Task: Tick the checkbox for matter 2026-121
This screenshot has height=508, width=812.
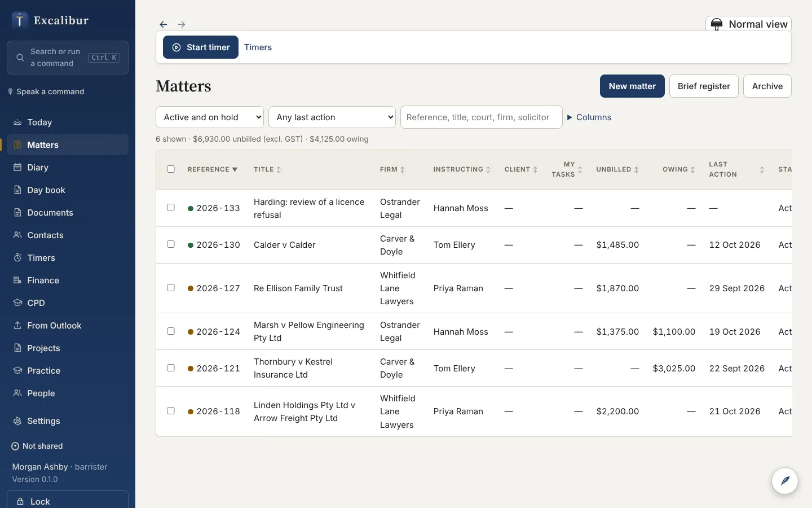Action: click(171, 368)
